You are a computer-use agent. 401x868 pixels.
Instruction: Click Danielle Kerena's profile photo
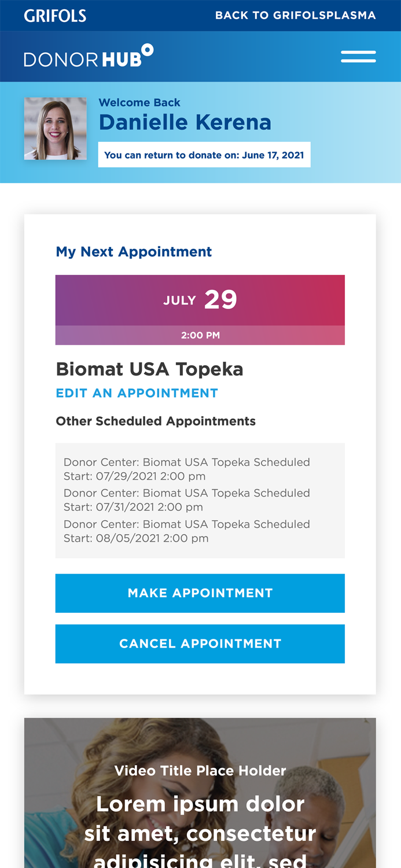tap(55, 128)
